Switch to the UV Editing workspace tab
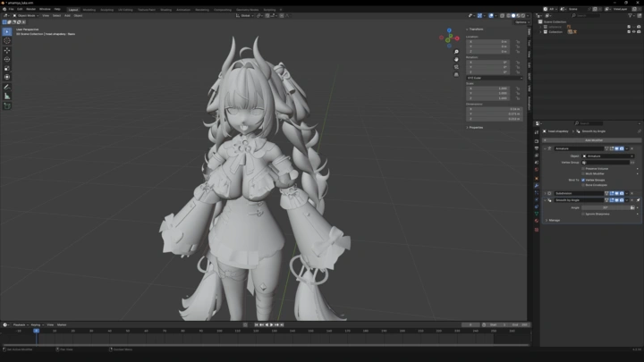Viewport: 644px width, 362px height. [125, 10]
